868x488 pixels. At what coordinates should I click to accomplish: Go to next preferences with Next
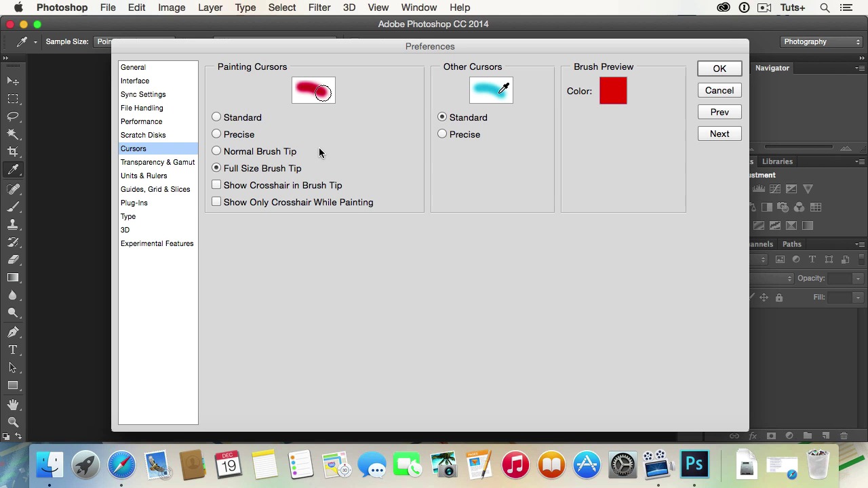pos(719,134)
